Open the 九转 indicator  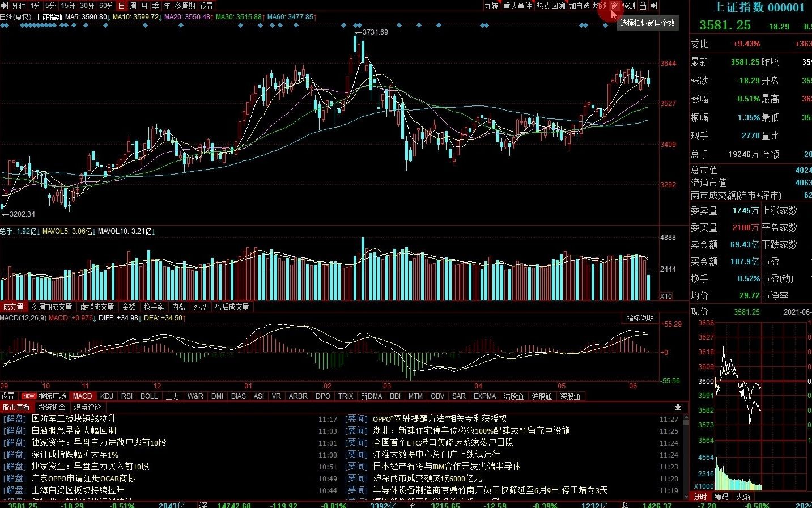491,6
